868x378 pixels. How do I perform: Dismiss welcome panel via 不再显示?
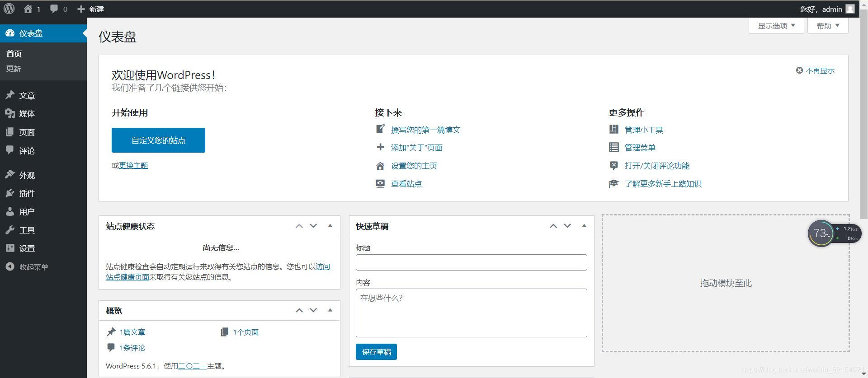coord(815,71)
